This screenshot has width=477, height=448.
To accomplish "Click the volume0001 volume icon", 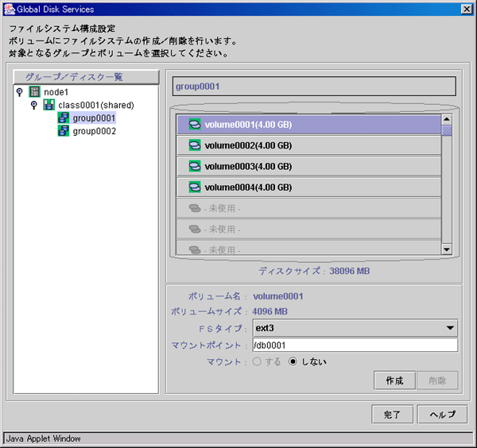I will click(x=195, y=124).
